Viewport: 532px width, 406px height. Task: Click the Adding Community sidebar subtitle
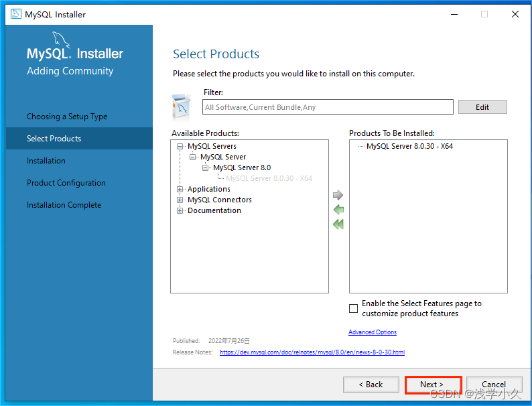(x=70, y=71)
